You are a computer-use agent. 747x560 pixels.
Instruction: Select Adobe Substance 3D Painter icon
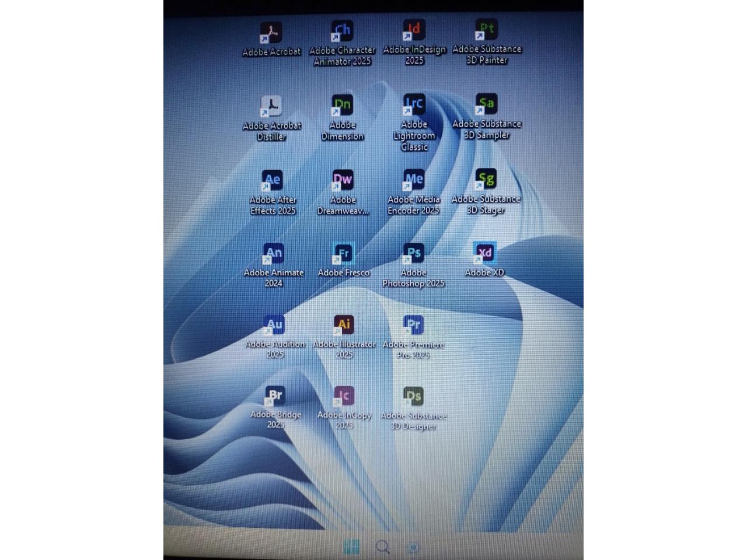(486, 30)
